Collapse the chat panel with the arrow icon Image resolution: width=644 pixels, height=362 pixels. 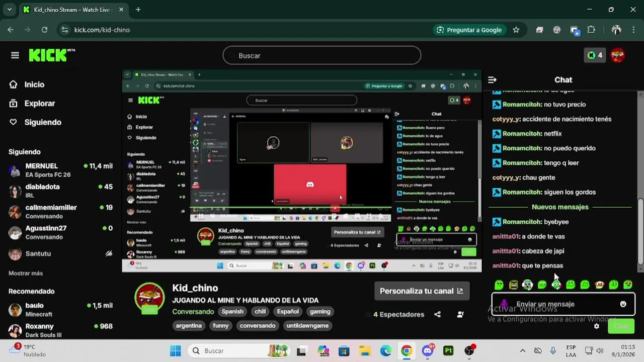point(493,79)
